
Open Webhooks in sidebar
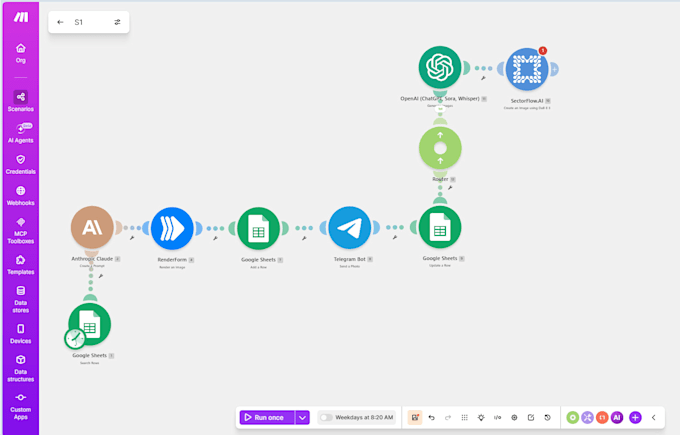(20, 196)
